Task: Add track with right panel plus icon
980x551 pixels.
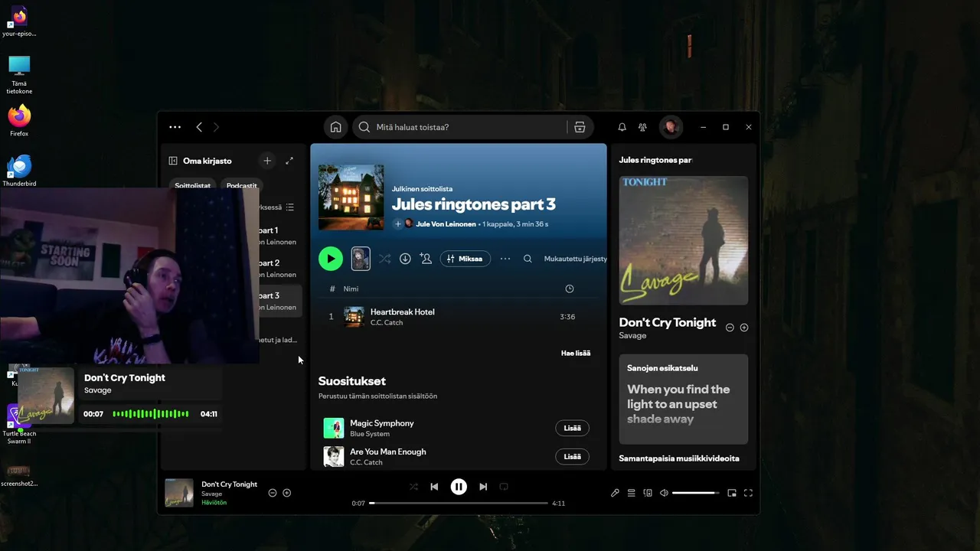Action: tap(744, 328)
